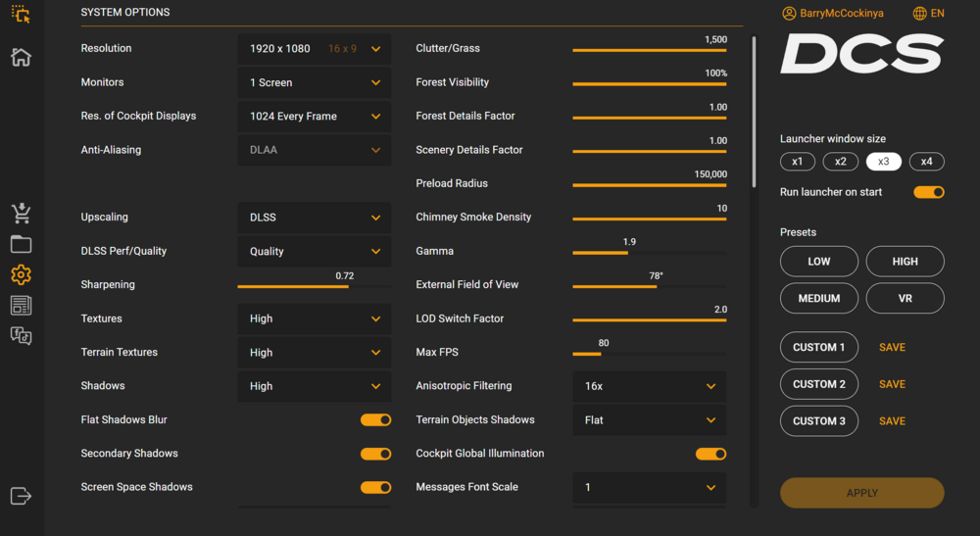Open the folder icon in sidebar
The image size is (980, 536).
click(x=21, y=244)
